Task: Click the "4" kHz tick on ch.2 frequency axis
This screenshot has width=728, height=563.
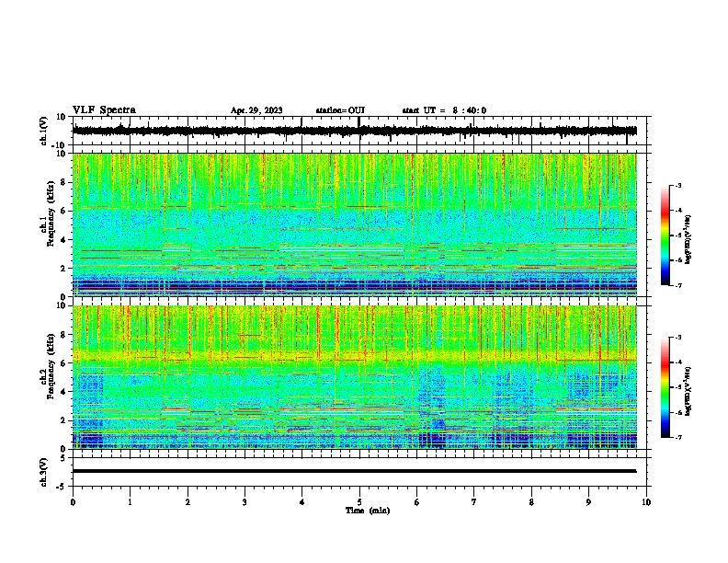Action: (63, 392)
